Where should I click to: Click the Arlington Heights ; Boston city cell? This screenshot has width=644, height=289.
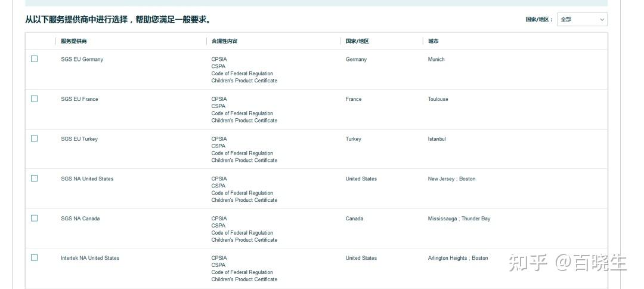pos(458,258)
